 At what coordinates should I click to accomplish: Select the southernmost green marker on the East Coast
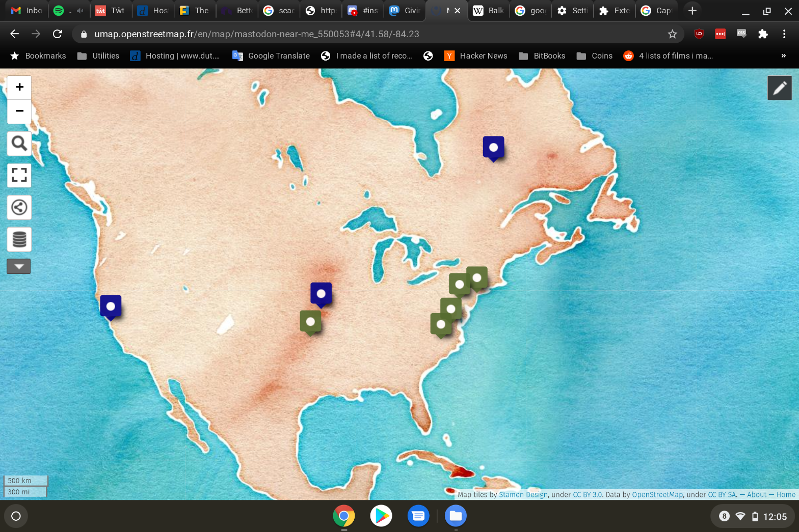coord(441,325)
